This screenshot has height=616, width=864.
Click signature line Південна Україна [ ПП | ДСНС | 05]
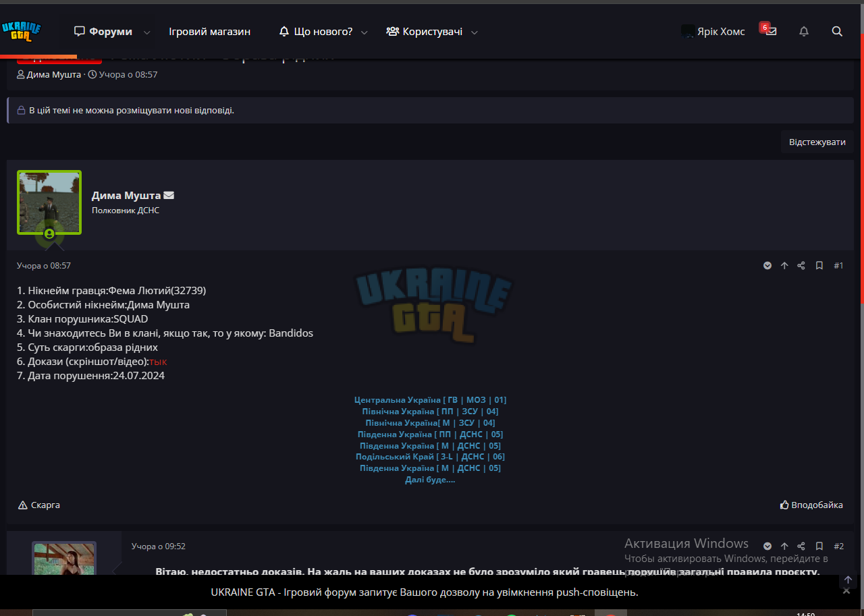(430, 435)
